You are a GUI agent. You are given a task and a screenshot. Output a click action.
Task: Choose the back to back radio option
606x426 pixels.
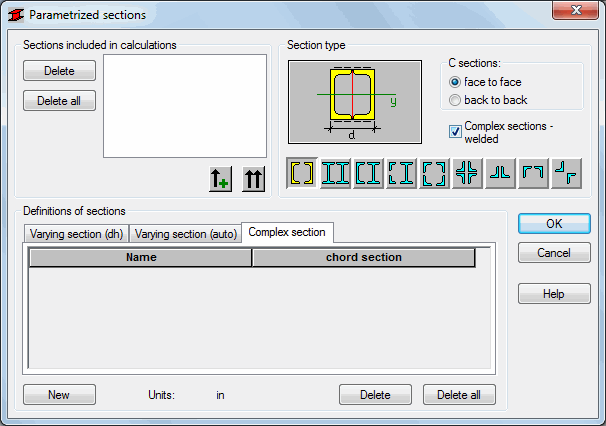tap(456, 100)
